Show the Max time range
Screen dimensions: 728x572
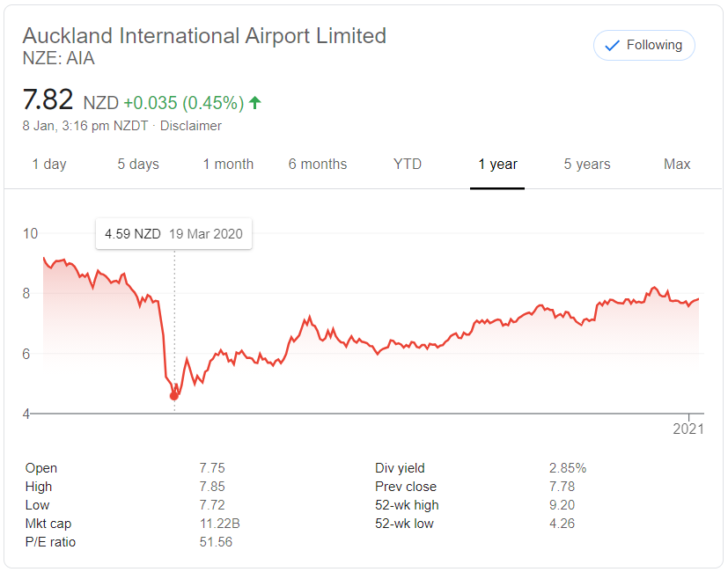click(x=677, y=164)
